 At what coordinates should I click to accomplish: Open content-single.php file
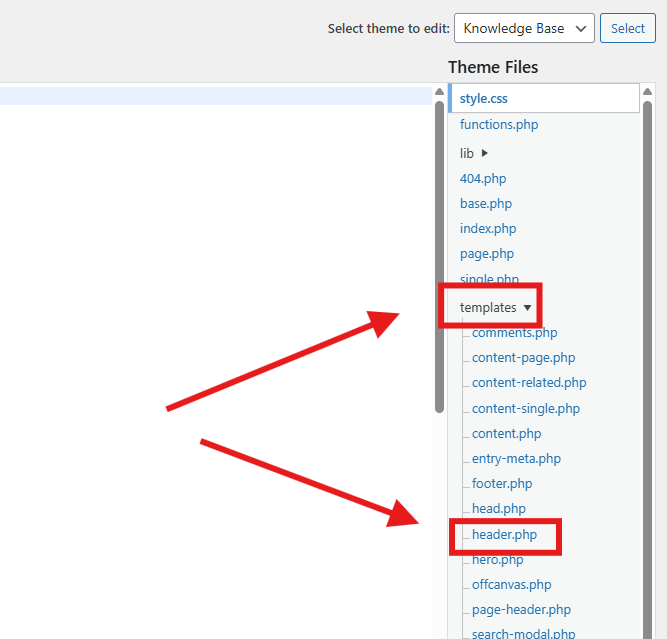click(526, 409)
